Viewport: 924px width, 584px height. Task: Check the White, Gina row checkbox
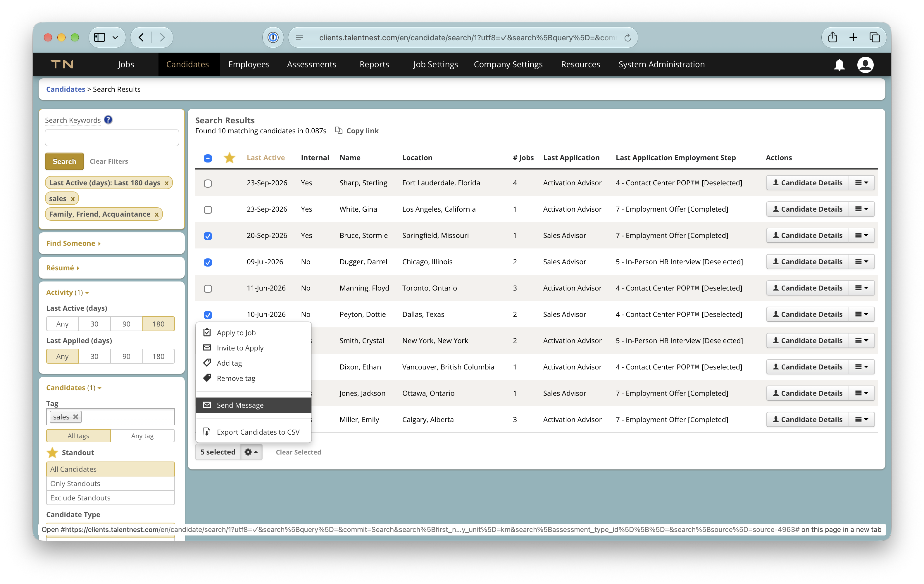tap(208, 210)
